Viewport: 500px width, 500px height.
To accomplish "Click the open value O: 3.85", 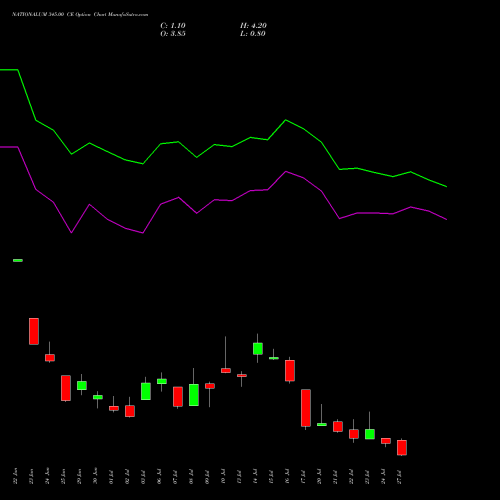I will (173, 34).
